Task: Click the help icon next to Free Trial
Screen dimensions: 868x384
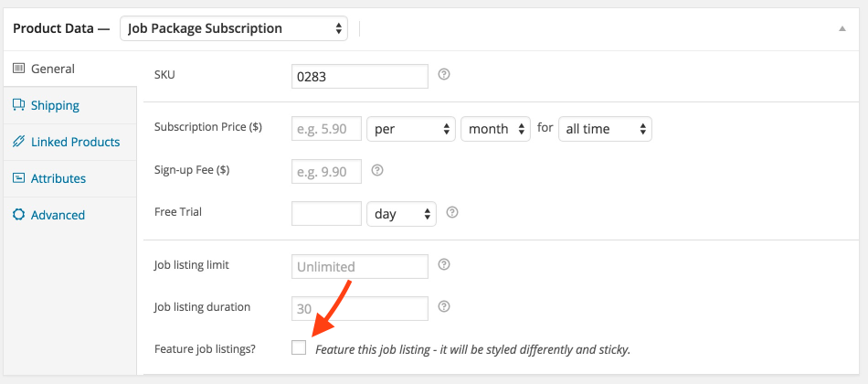Action: coord(451,212)
